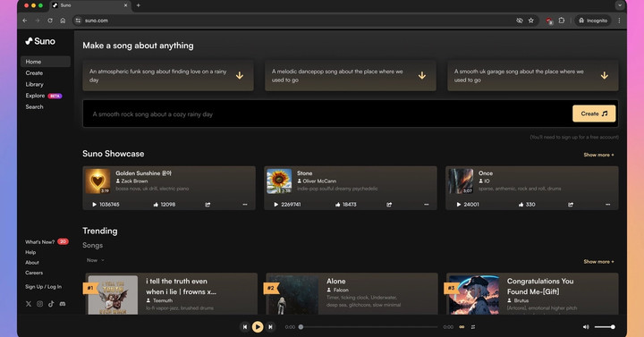Open more options for Golden Sunshine
This screenshot has width=644, height=337.
(245, 205)
